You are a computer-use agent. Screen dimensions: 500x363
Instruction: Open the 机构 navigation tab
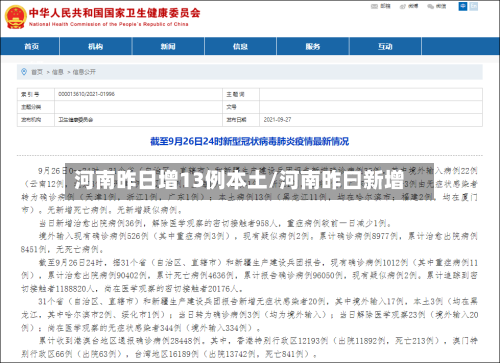(96, 46)
